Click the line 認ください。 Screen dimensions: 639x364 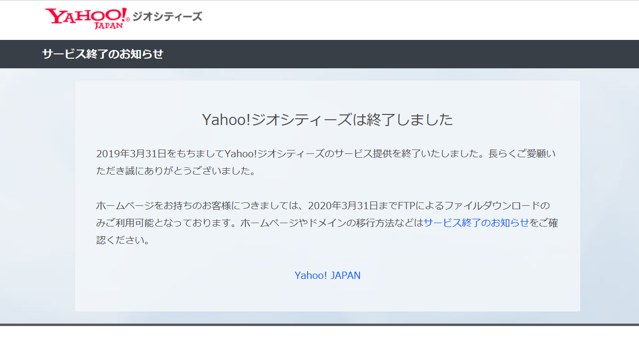[123, 240]
